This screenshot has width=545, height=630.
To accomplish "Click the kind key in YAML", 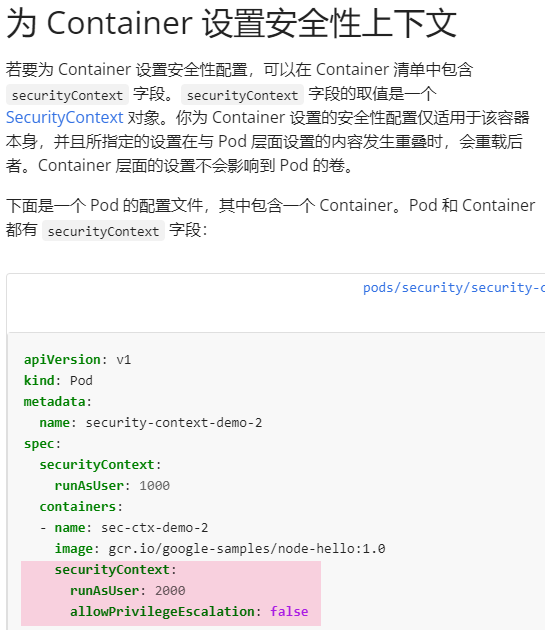I will (39, 380).
